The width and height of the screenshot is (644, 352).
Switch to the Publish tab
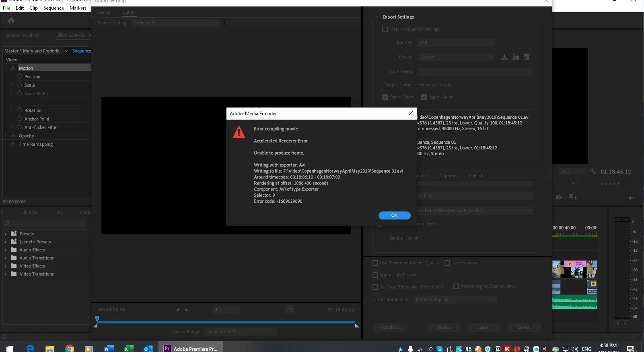click(x=476, y=176)
